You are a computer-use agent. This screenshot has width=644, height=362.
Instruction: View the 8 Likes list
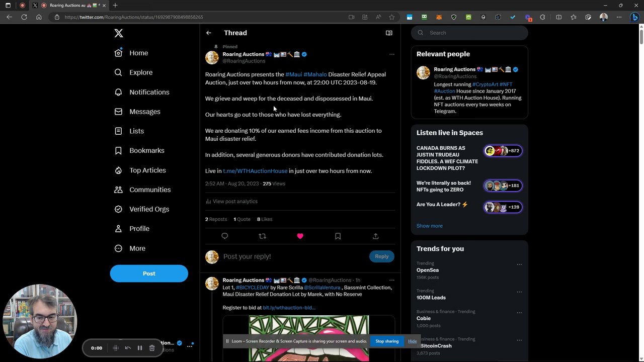[x=265, y=219]
